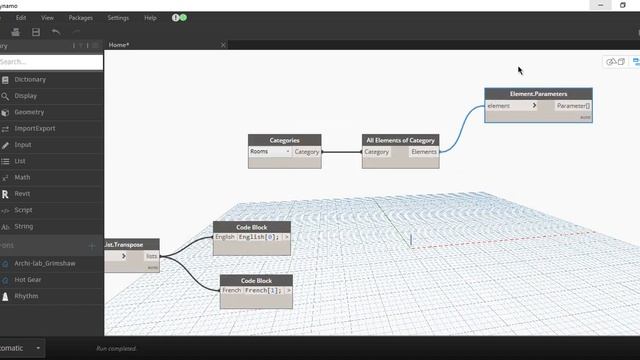Click the Hot Gear package icon
The width and height of the screenshot is (640, 360).
click(x=5, y=280)
